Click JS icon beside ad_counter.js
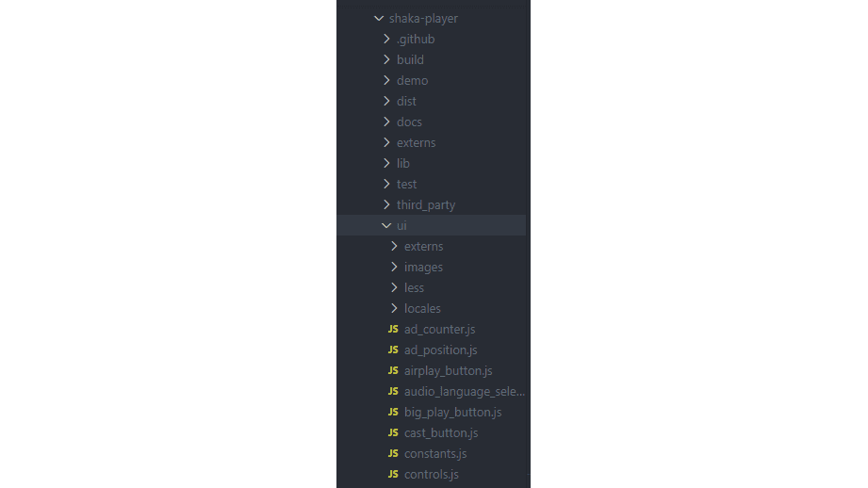This screenshot has width=868, height=488. pos(393,329)
